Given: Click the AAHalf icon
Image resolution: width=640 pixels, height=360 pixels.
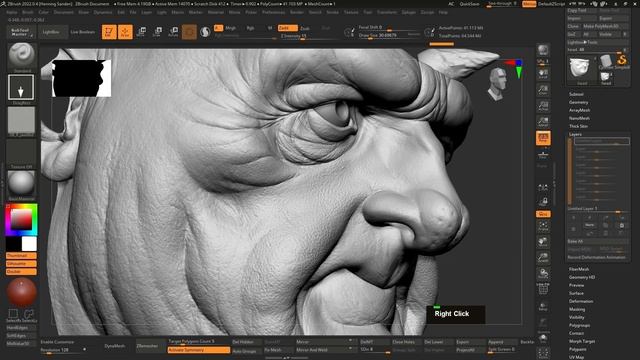Looking at the screenshot, I should [543, 121].
